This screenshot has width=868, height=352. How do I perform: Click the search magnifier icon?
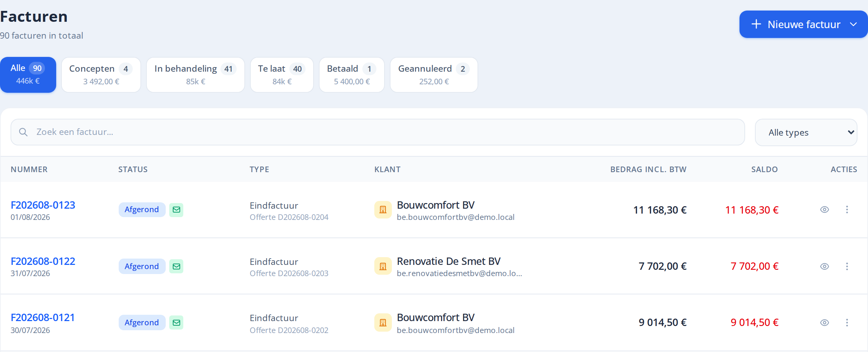23,132
